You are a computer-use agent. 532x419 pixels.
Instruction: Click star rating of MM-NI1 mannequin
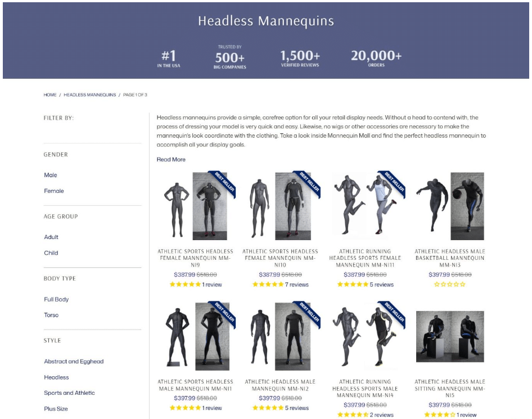pyautogui.click(x=185, y=408)
